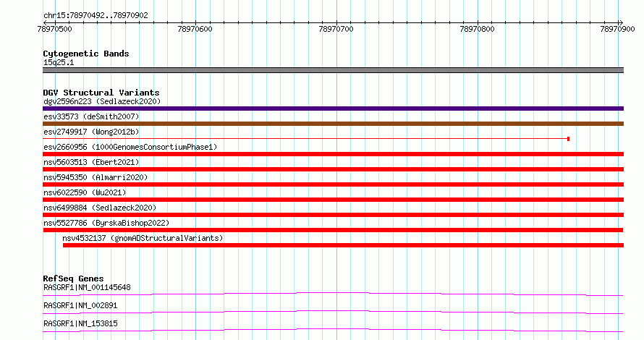Click the end marker of esv2749917
This screenshot has width=644, height=340.
(569, 139)
